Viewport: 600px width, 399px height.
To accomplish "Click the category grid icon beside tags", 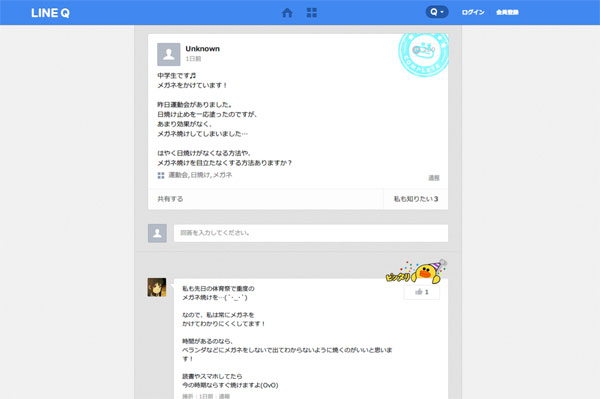I will tap(161, 175).
